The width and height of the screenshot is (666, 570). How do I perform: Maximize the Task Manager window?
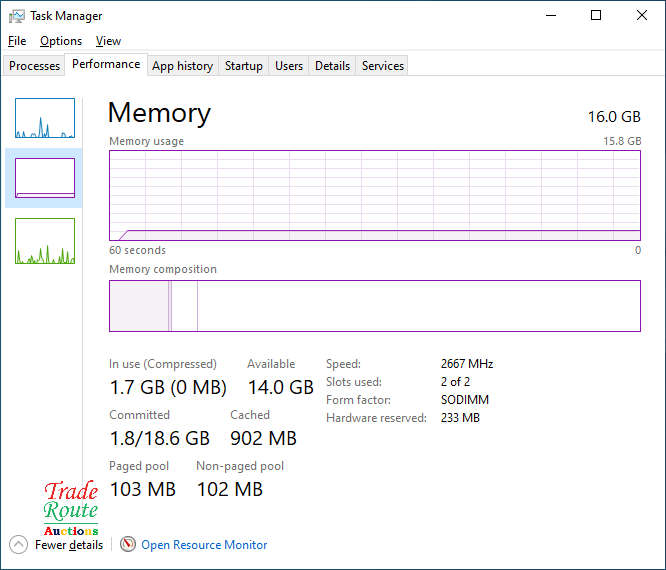click(x=596, y=16)
